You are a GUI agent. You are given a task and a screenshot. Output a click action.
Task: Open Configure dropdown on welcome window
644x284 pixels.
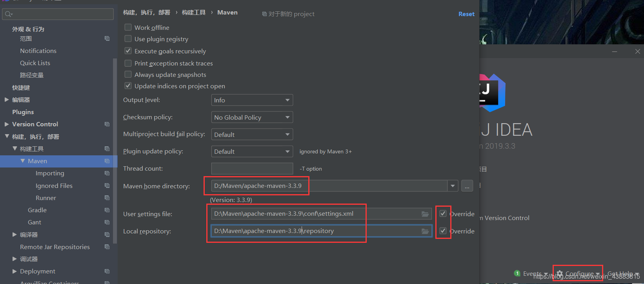pos(578,273)
